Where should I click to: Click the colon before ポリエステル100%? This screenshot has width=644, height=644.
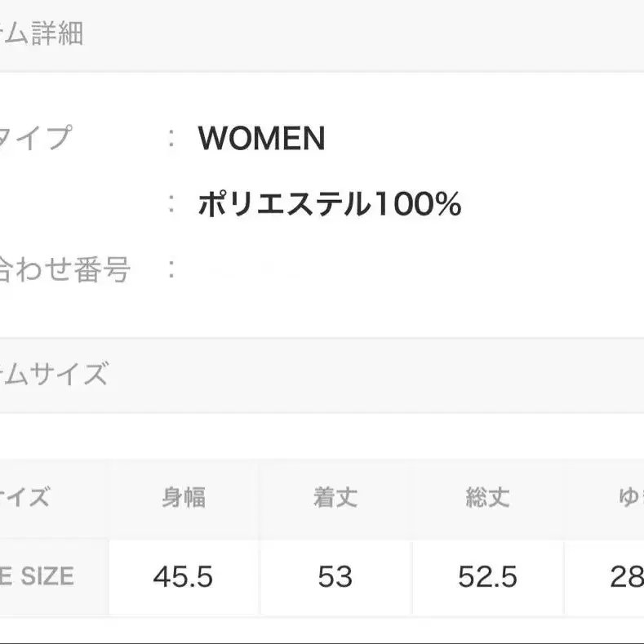pyautogui.click(x=171, y=204)
